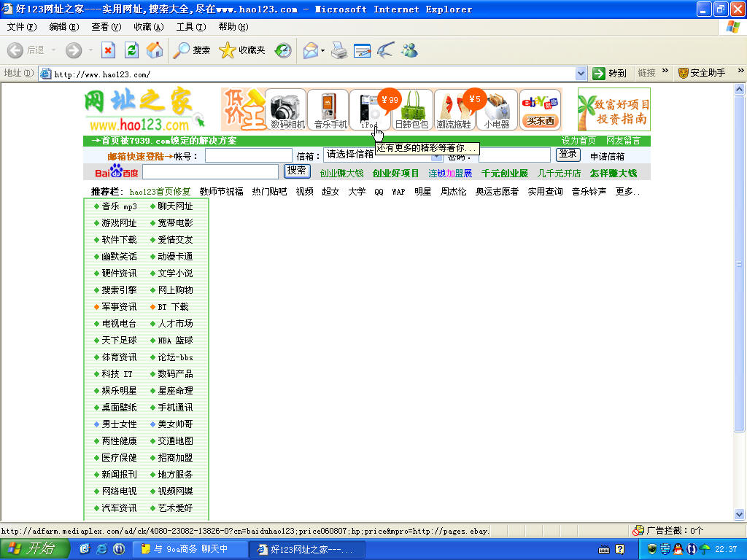Open the 查看(V) menu
The width and height of the screenshot is (747, 560).
(x=107, y=27)
